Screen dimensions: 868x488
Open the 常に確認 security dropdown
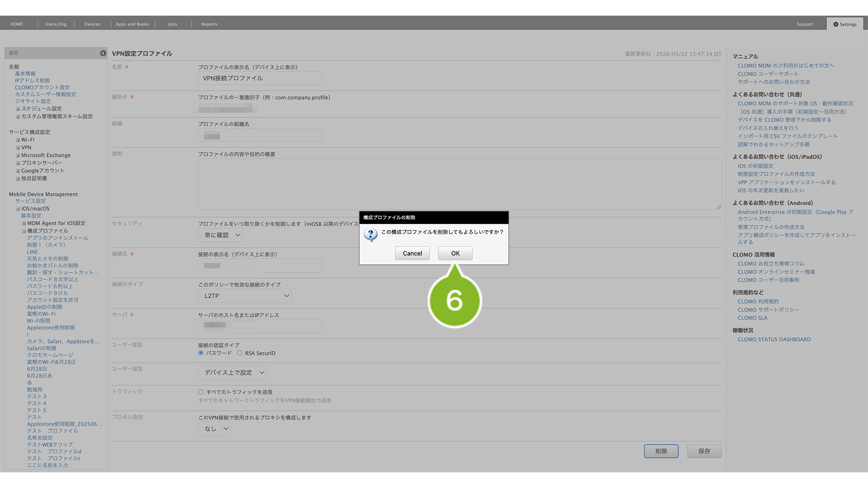point(220,235)
